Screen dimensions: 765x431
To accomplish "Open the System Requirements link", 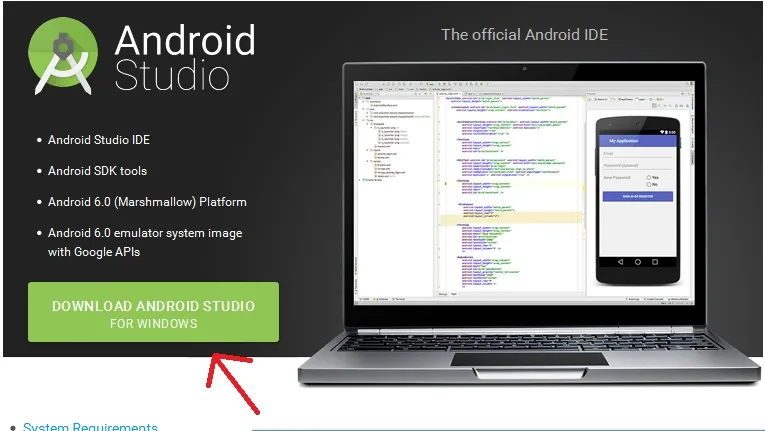I will 90,427.
